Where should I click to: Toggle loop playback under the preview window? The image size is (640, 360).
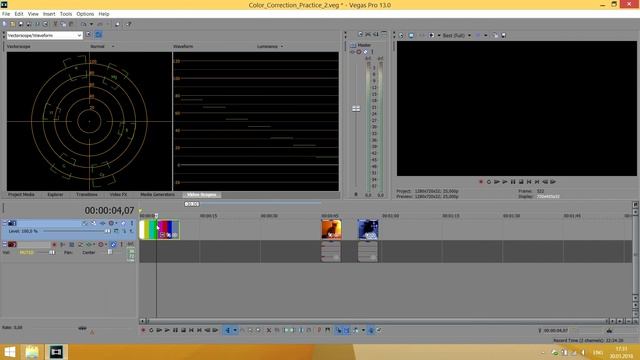click(x=489, y=182)
